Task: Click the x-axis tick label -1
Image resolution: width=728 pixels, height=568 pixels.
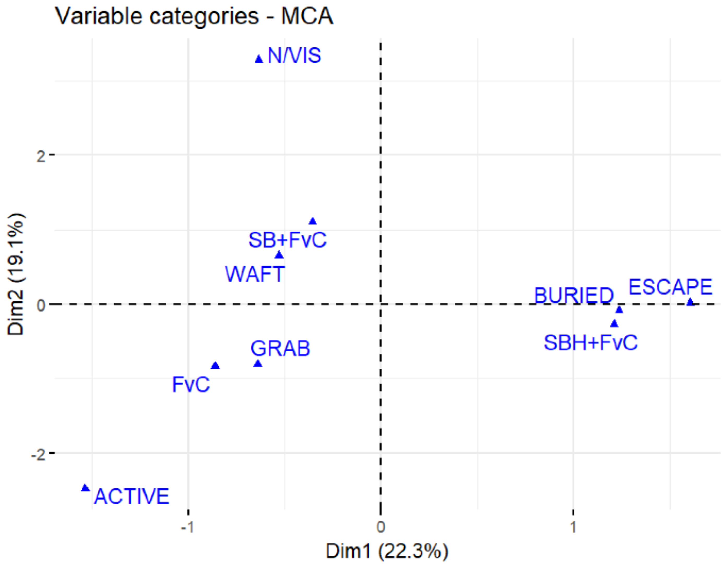Action: [187, 527]
